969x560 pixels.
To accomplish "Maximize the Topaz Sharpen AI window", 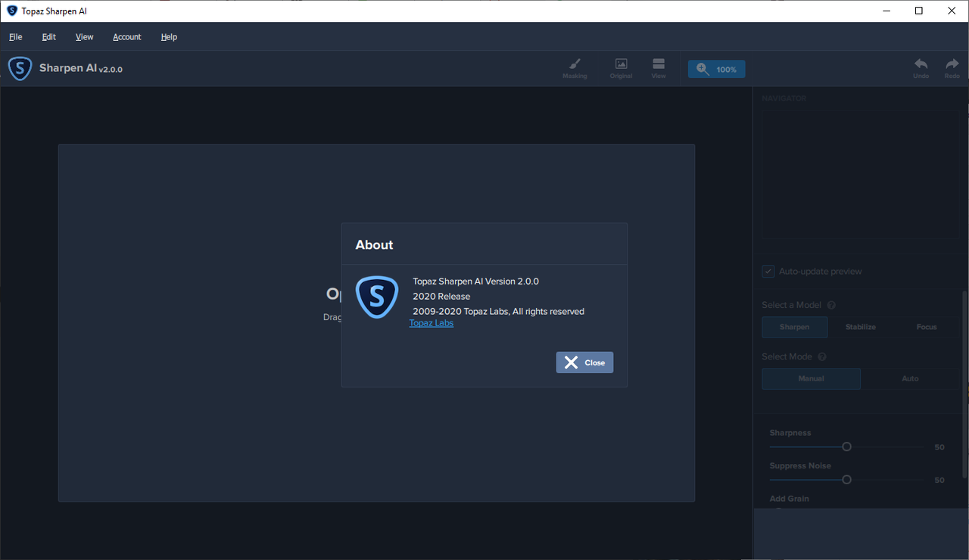I will (x=919, y=11).
